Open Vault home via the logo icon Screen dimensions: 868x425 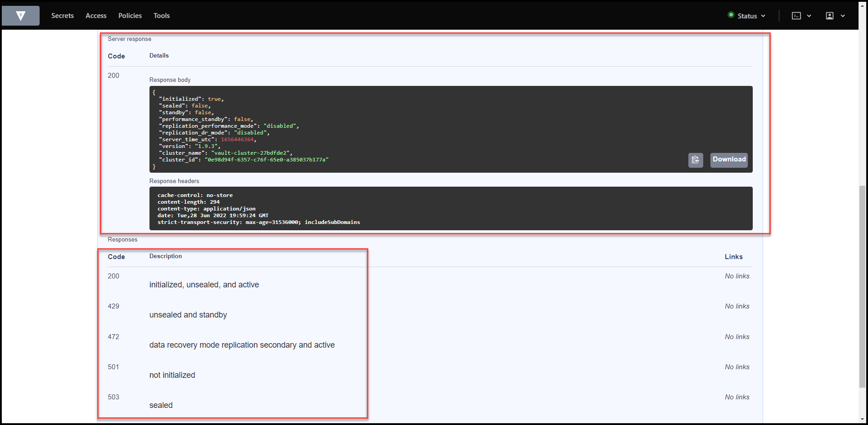20,15
